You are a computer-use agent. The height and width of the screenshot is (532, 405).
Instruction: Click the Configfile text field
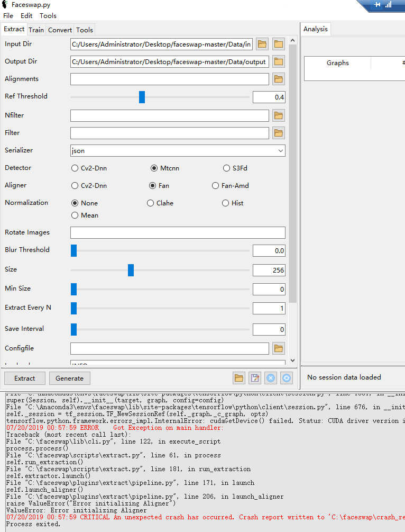(x=170, y=348)
